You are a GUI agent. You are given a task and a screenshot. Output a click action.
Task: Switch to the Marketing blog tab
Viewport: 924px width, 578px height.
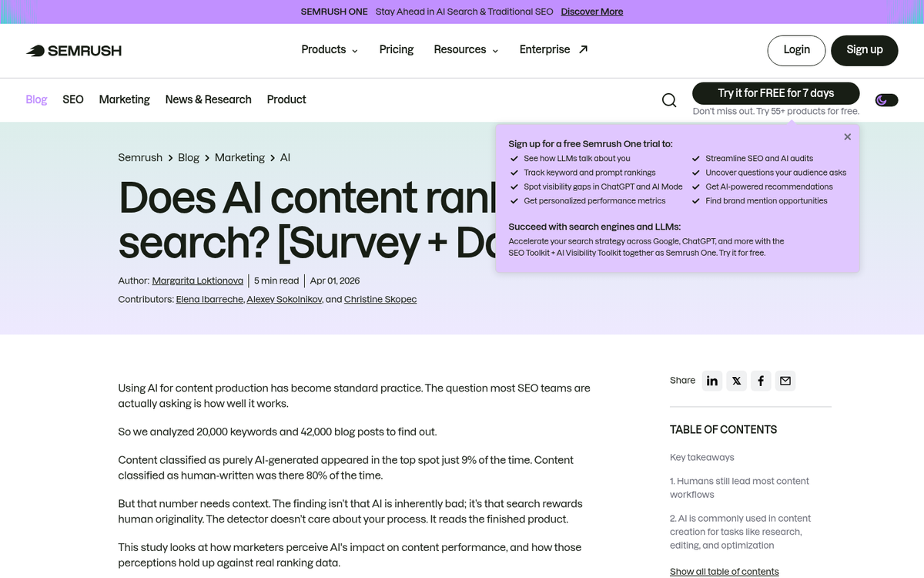click(x=124, y=99)
